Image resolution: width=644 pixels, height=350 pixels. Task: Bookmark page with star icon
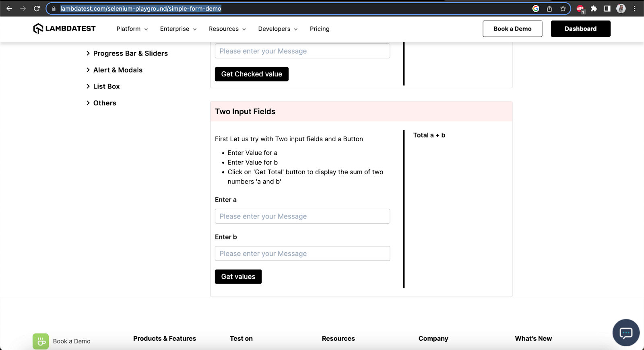pos(563,8)
